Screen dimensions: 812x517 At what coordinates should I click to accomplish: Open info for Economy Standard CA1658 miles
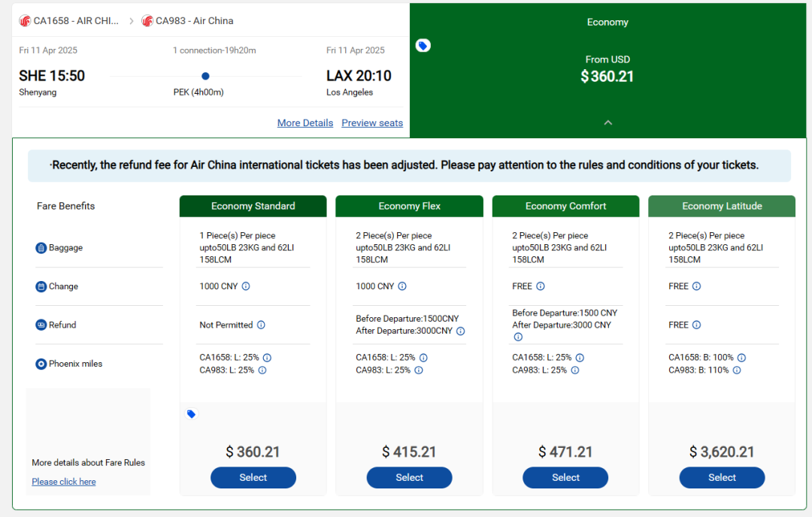[267, 358]
